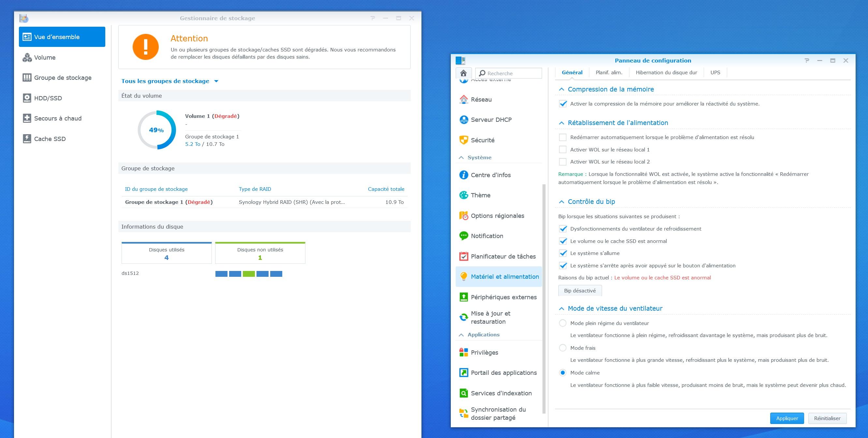868x438 pixels.
Task: Open Planificateur de tâches icon
Action: click(x=463, y=257)
